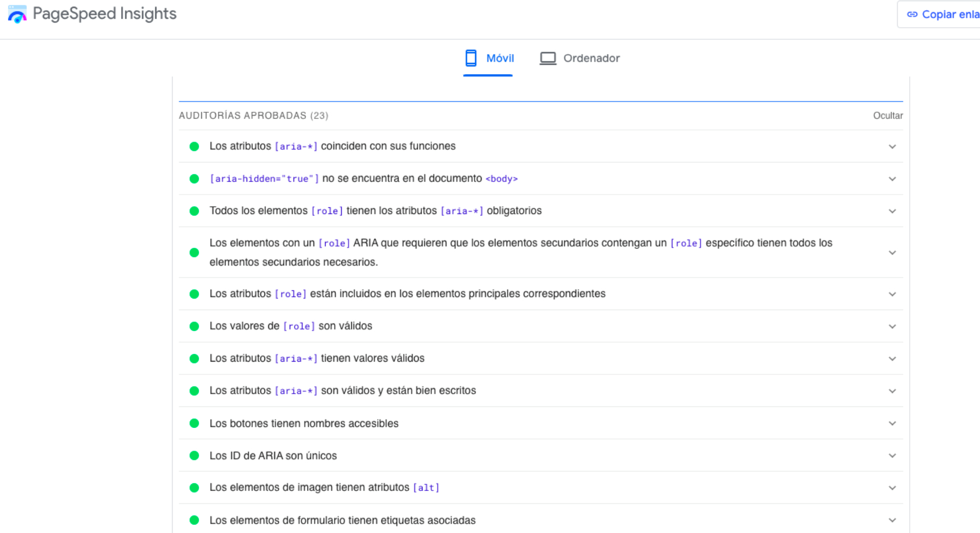Click green dot of 'atributos aria-* obligatorios'
Viewport: 980px width, 533px height.
pyautogui.click(x=194, y=211)
